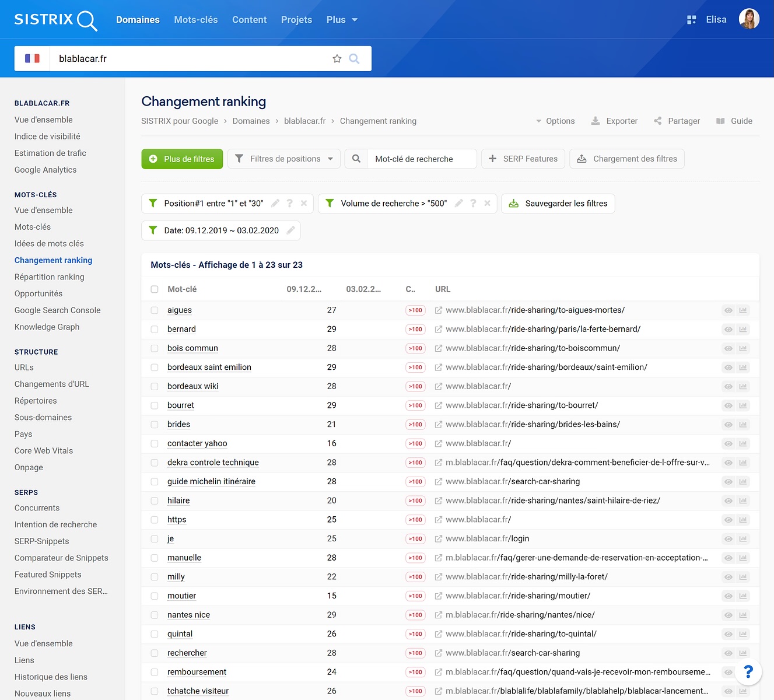Open external link for aigues URL
The image size is (774, 700).
(x=439, y=310)
